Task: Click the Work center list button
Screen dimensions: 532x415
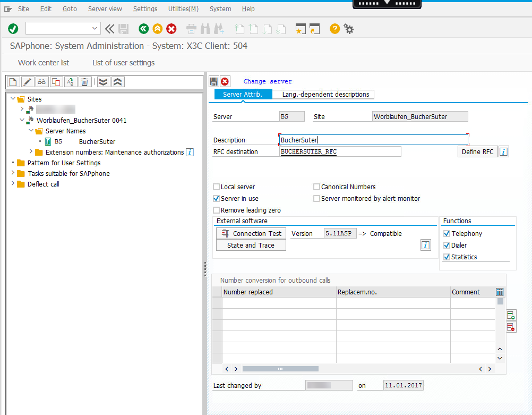Action: coord(44,63)
